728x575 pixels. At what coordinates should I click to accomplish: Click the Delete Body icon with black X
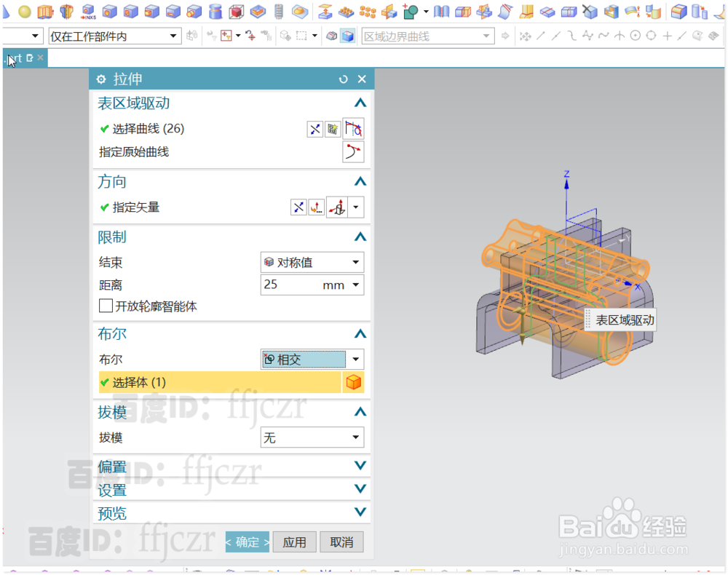pos(590,11)
